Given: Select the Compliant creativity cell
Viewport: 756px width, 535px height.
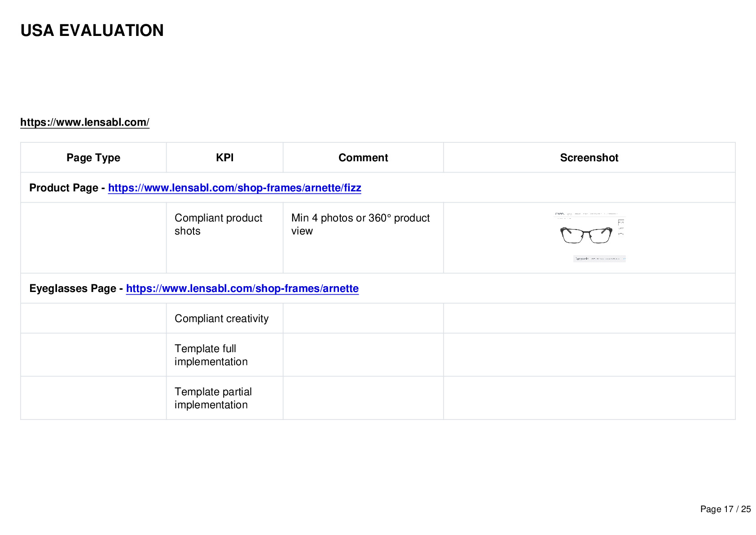Looking at the screenshot, I should (x=224, y=318).
